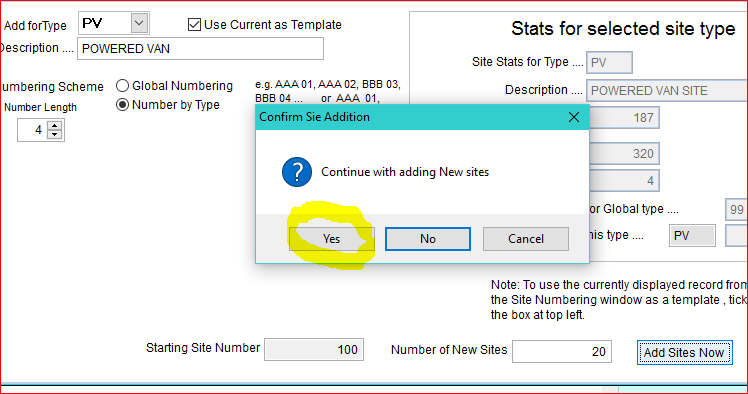Image resolution: width=748 pixels, height=394 pixels.
Task: Click the POWERED VAN description field
Action: point(200,49)
